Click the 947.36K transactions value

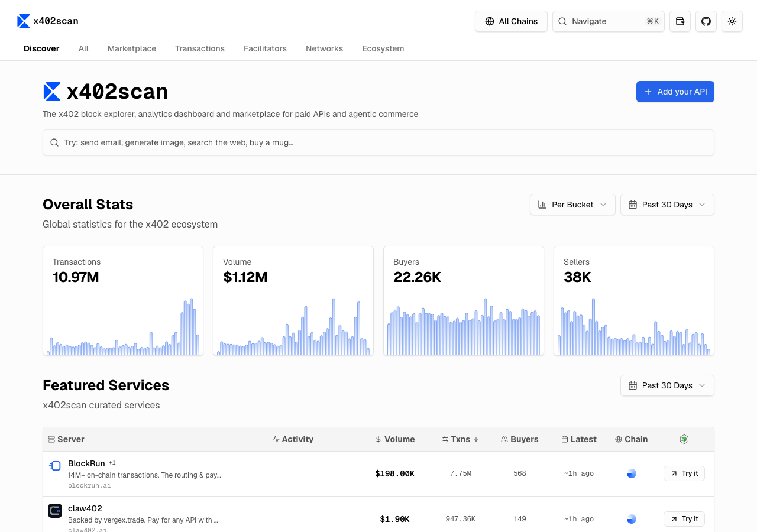[460, 519]
